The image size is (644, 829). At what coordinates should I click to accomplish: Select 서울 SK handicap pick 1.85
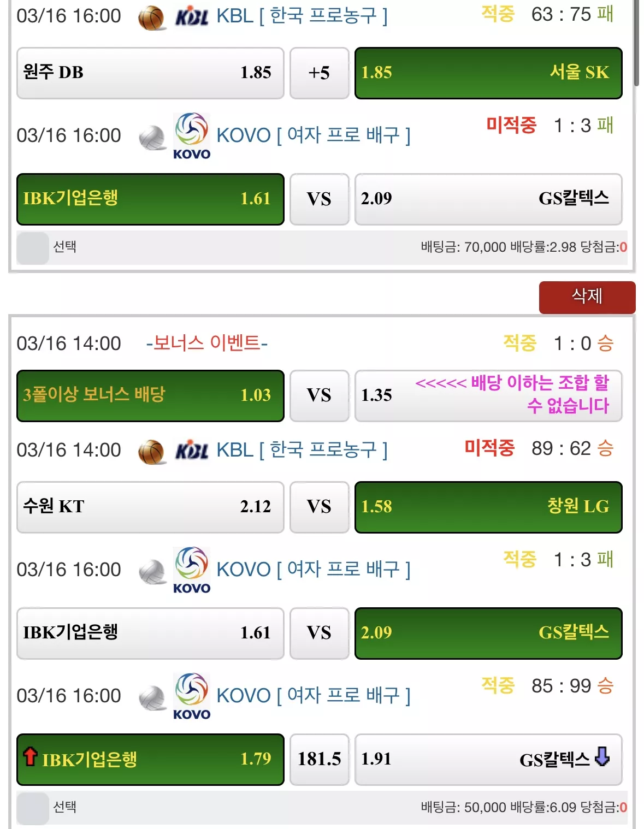(x=488, y=73)
